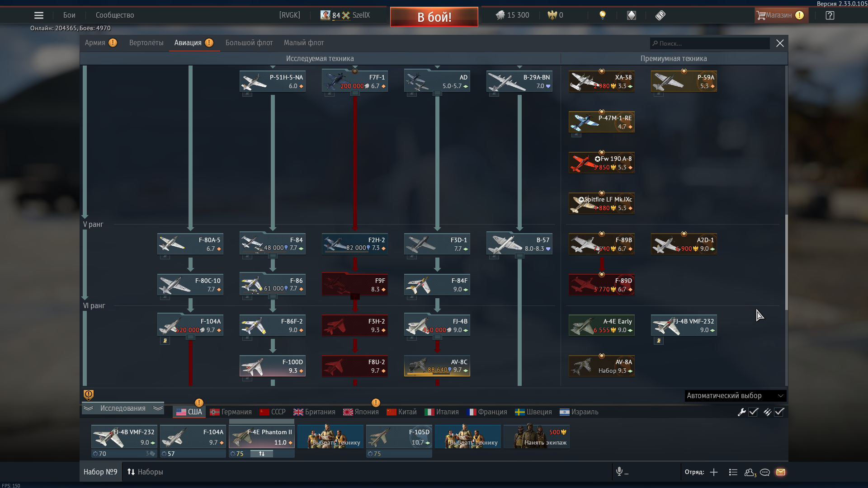Image resolution: width=868 pixels, height=488 pixels.
Task: Toggle the auto-repair checkbox next to wrench
Action: tap(753, 412)
